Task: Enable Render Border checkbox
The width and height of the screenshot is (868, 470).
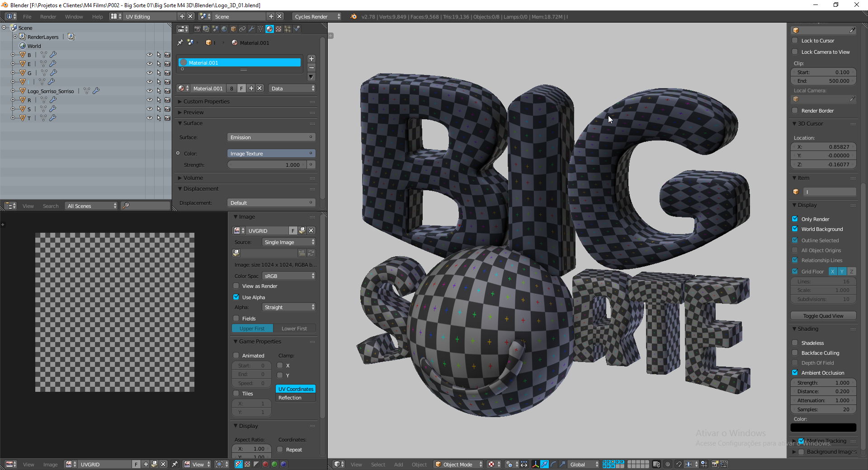Action: [x=795, y=111]
